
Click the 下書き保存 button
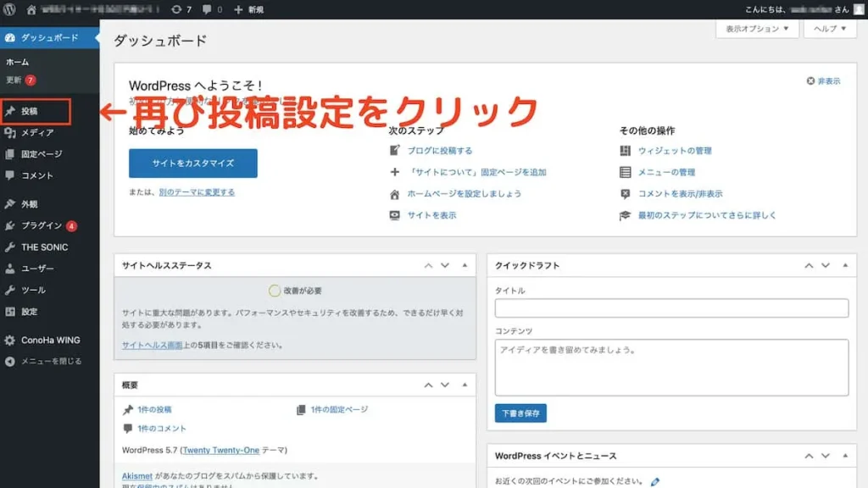click(x=520, y=413)
